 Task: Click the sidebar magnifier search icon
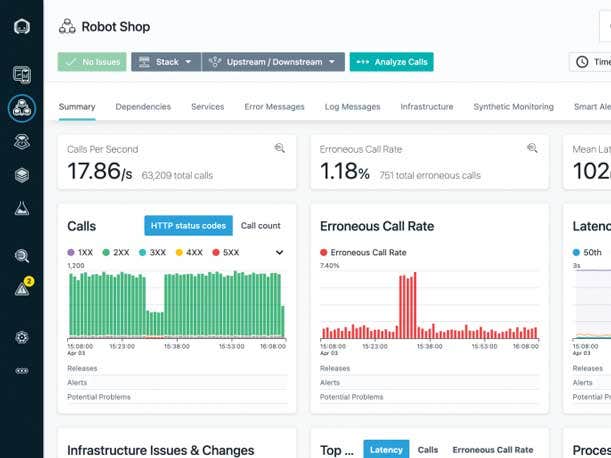(21, 256)
